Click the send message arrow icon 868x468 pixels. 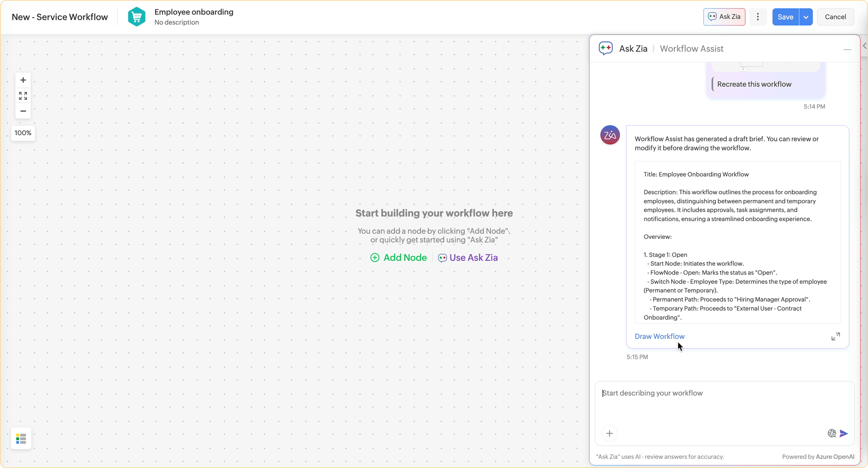(844, 433)
